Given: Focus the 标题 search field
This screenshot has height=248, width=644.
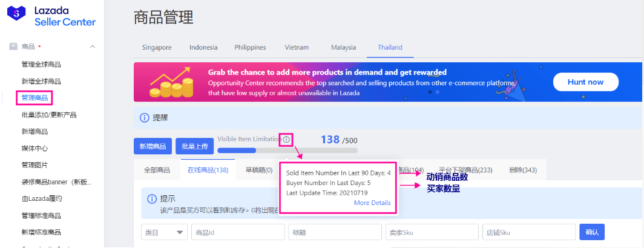Looking at the screenshot, I should tap(335, 232).
